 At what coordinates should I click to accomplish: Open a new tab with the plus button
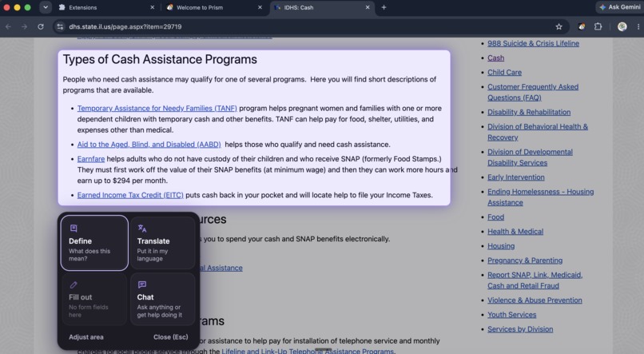click(x=384, y=7)
